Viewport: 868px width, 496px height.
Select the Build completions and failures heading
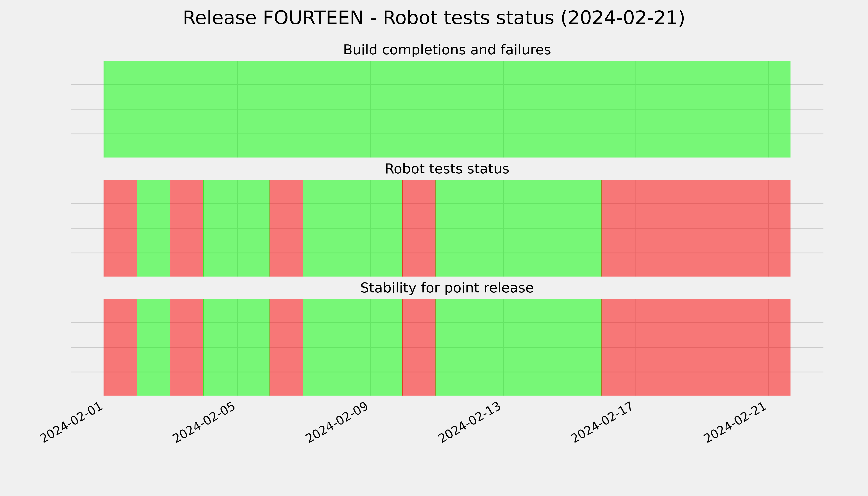[447, 50]
